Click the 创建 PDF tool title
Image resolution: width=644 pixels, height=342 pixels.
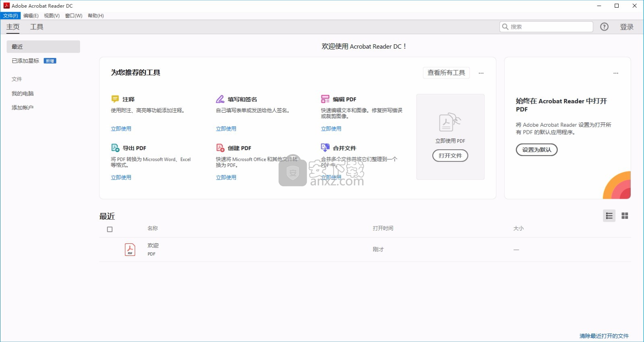pos(239,148)
